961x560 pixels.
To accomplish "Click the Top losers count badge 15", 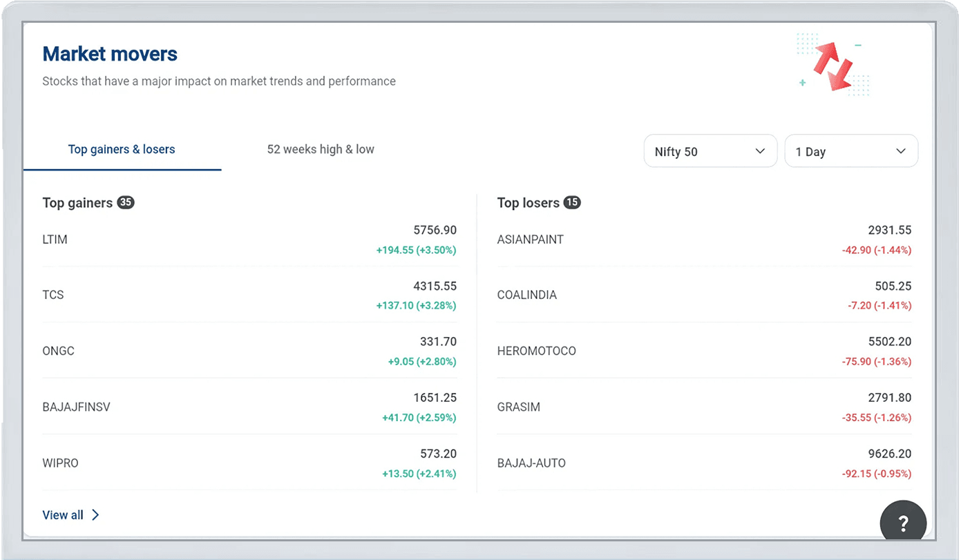I will coord(572,202).
